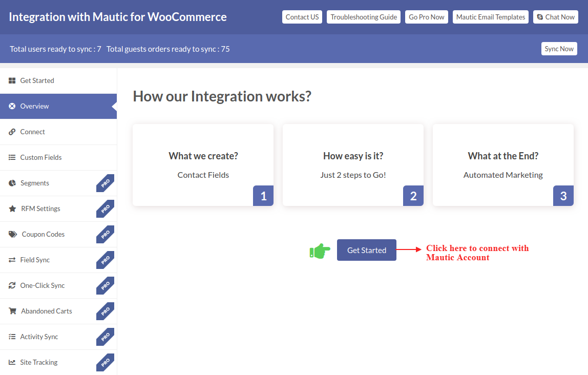The image size is (588, 375).
Task: Open Activity Sync in the sidebar
Action: [x=58, y=337]
